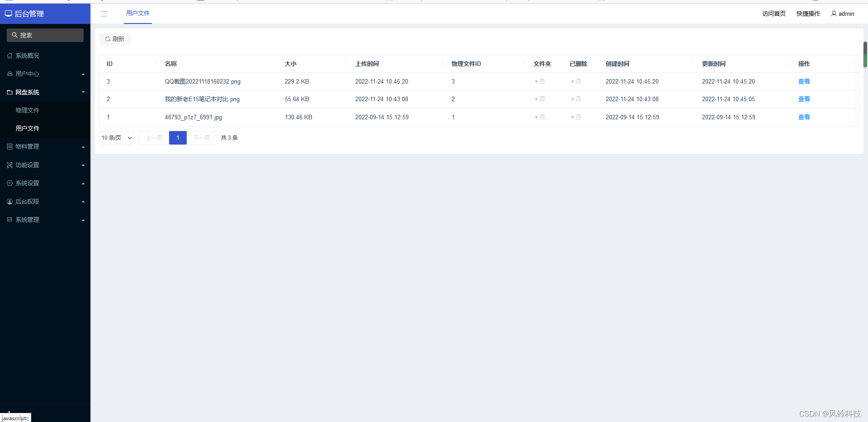Click the 更新时间 column header
Viewport: 868px width, 422px height.
714,64
